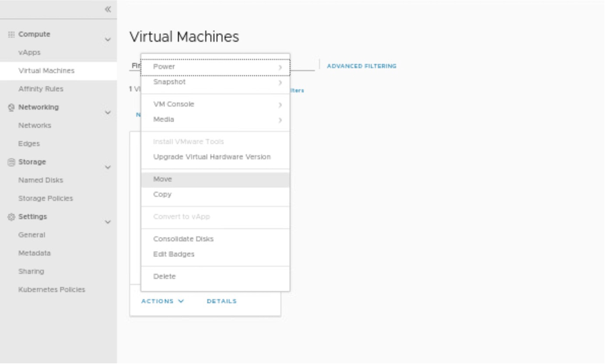Collapse the sidebar with double-chevron icon
605x364 pixels.
click(x=108, y=9)
